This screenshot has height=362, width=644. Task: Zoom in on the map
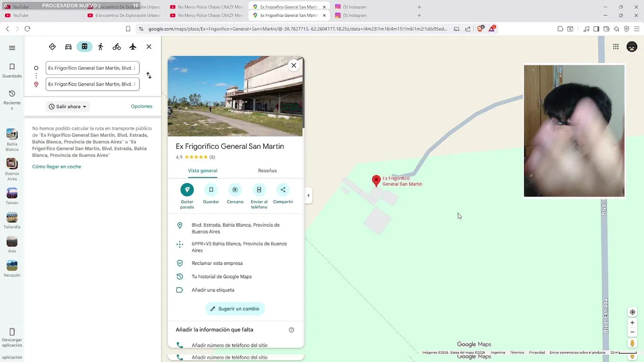pyautogui.click(x=632, y=323)
